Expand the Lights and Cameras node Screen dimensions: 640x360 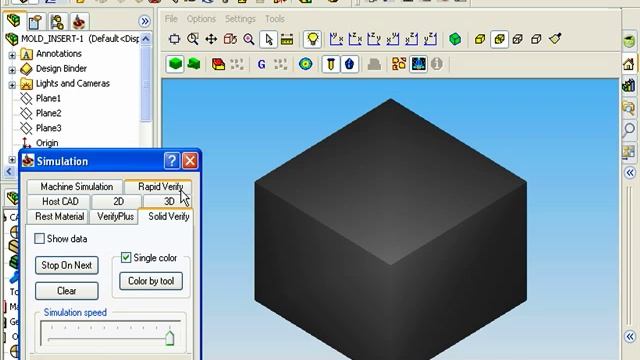(x=12, y=85)
